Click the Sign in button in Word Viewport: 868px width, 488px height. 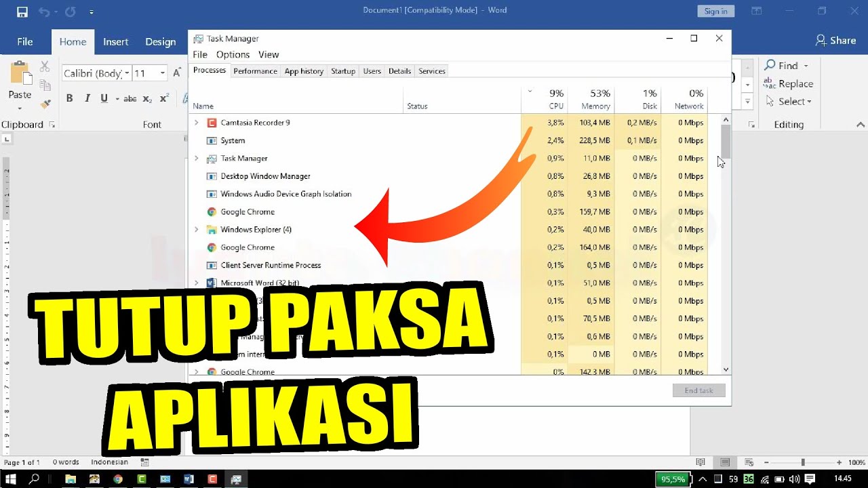[x=715, y=11]
